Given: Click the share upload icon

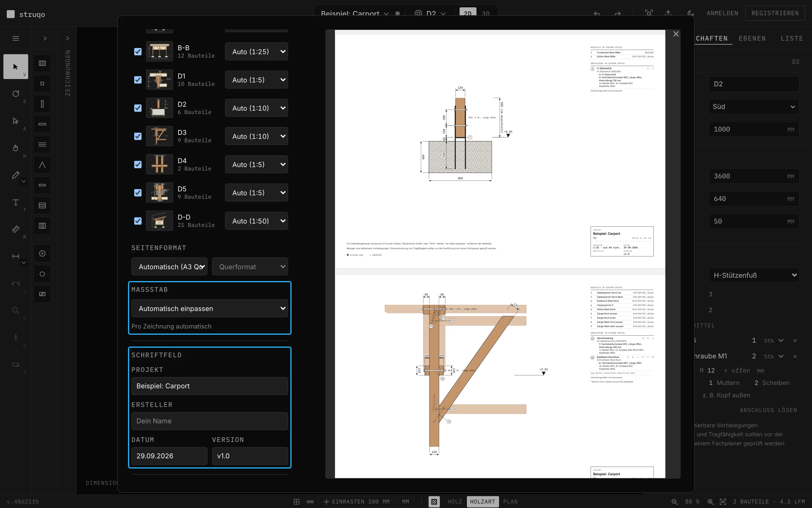Looking at the screenshot, I should pyautogui.click(x=668, y=13).
